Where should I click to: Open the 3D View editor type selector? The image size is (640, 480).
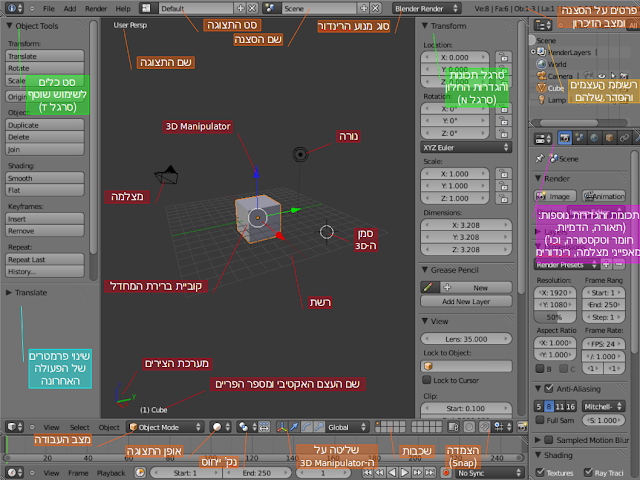pyautogui.click(x=15, y=427)
